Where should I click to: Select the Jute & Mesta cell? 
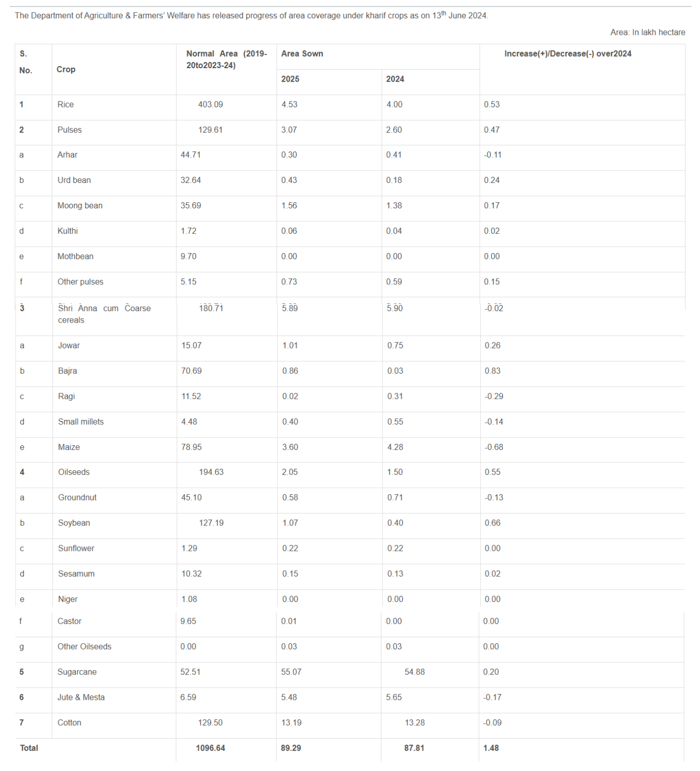click(81, 697)
